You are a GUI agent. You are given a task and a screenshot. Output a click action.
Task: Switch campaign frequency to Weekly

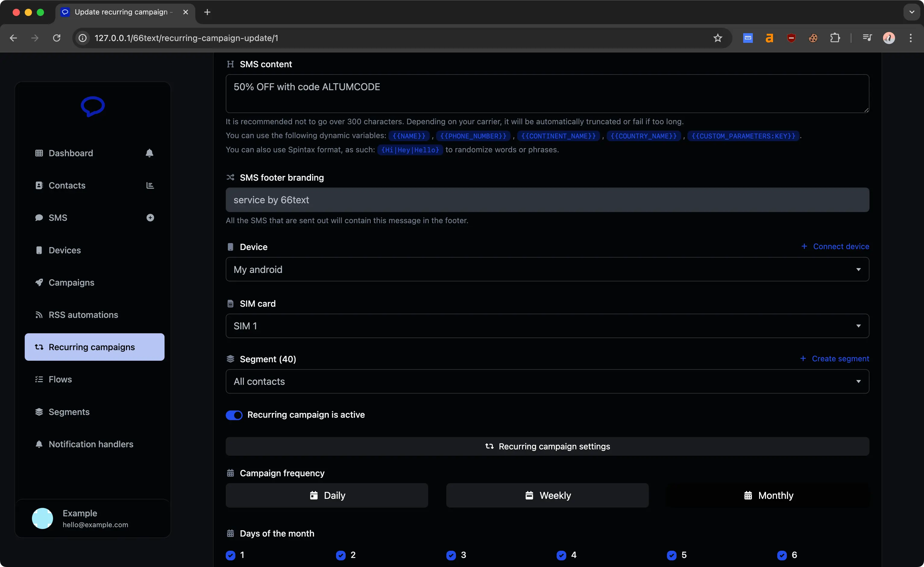547,495
